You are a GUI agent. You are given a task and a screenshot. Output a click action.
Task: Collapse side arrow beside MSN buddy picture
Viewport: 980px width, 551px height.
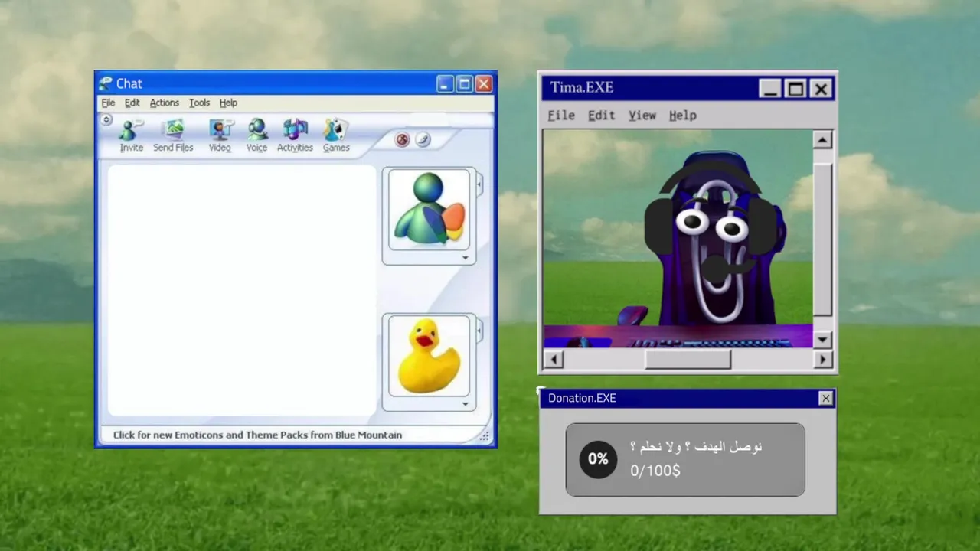pos(479,184)
